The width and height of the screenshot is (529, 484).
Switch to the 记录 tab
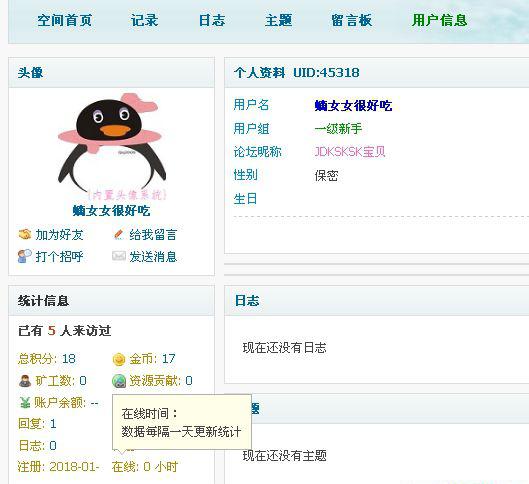coord(144,20)
